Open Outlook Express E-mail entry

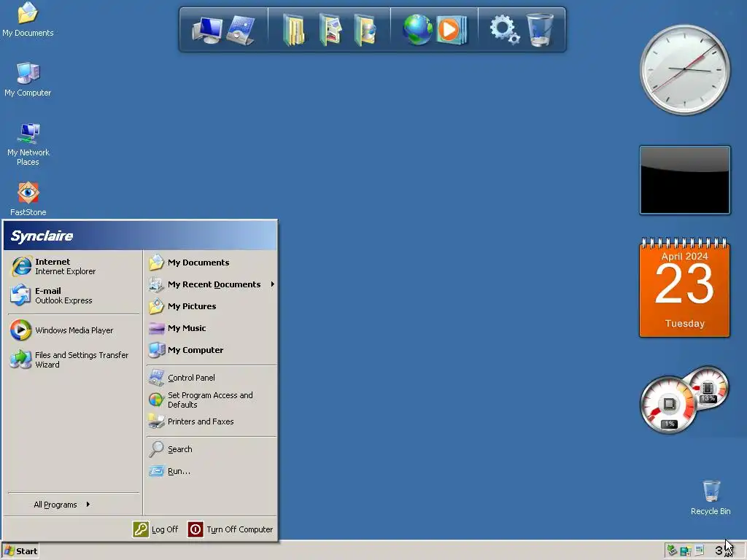(x=74, y=295)
